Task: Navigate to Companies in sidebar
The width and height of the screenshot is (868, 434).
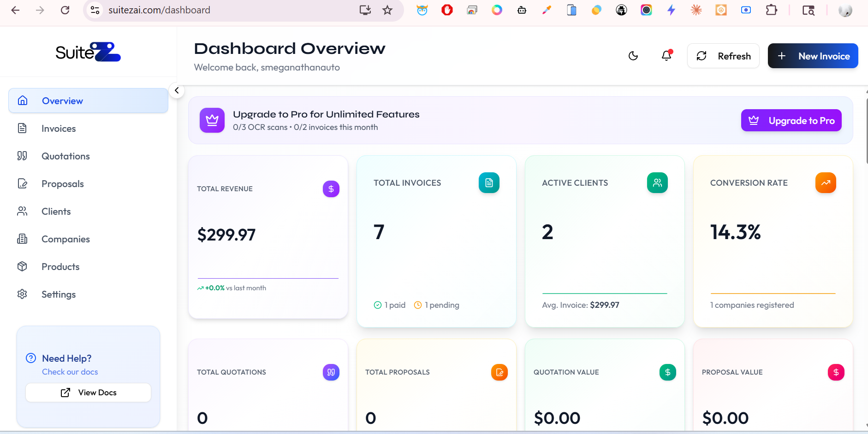Action: tap(65, 239)
